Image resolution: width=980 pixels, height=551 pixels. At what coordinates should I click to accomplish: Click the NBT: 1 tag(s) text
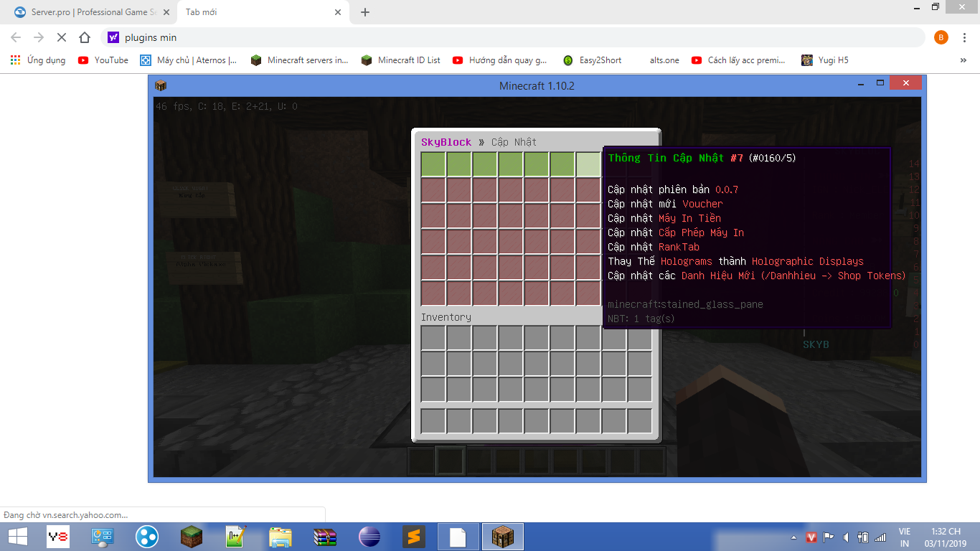click(x=641, y=319)
